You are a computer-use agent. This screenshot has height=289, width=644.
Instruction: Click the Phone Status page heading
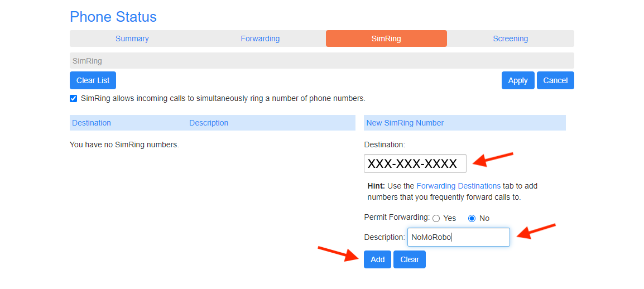coord(113,17)
